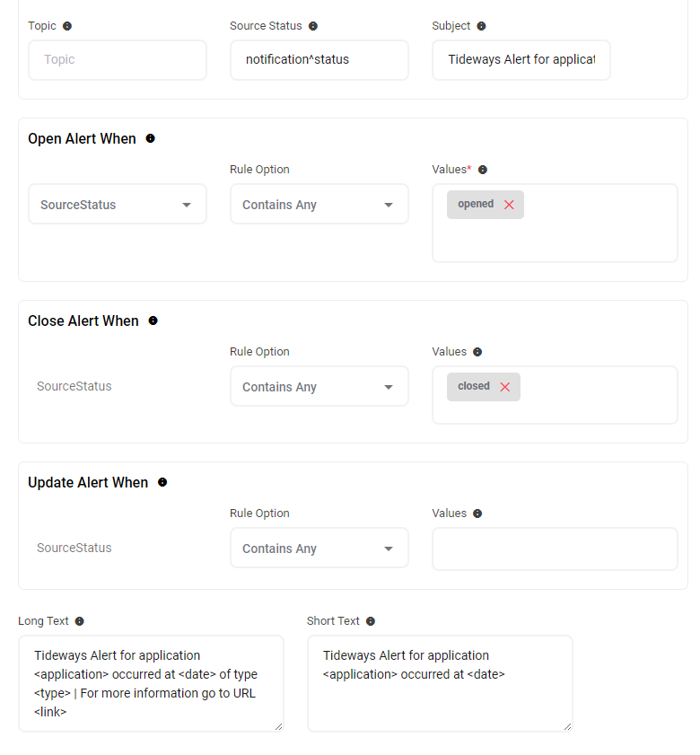Expand Update Alert 'Contains Any' dropdown
The width and height of the screenshot is (700, 755).
pyautogui.click(x=319, y=549)
